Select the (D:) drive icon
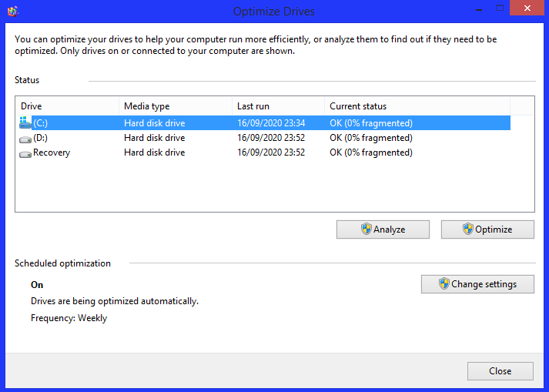 (x=25, y=138)
